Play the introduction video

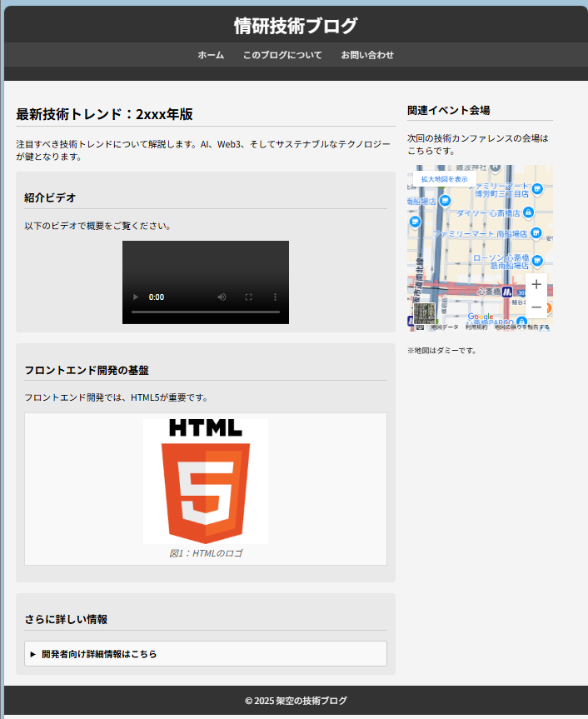(x=136, y=297)
